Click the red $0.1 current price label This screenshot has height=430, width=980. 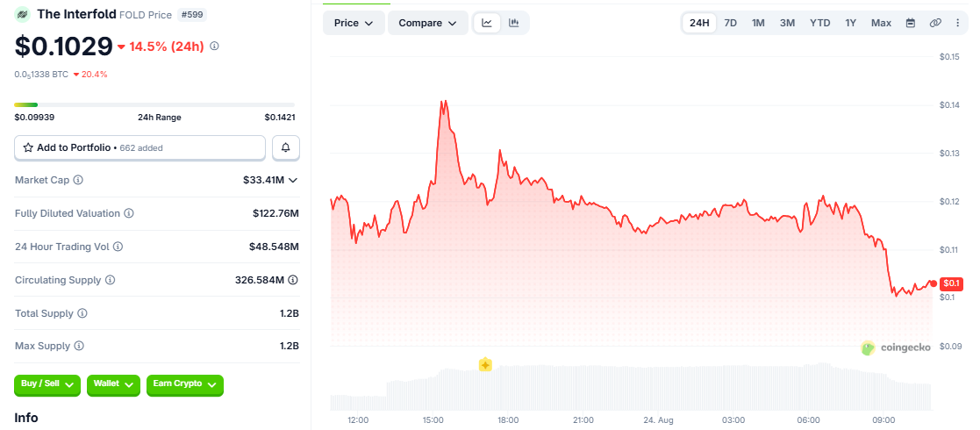point(951,283)
